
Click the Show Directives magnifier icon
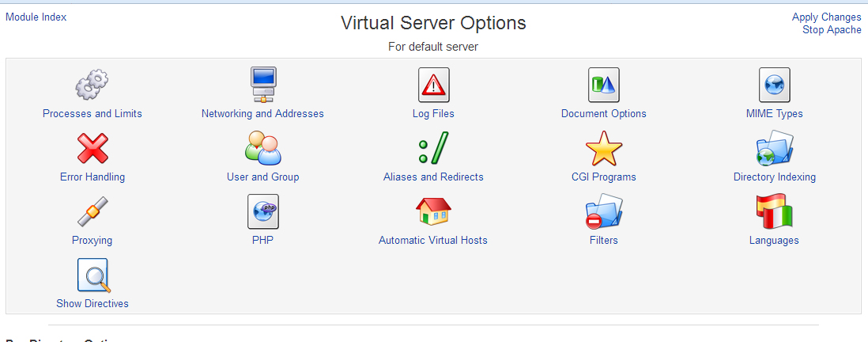[x=93, y=275]
